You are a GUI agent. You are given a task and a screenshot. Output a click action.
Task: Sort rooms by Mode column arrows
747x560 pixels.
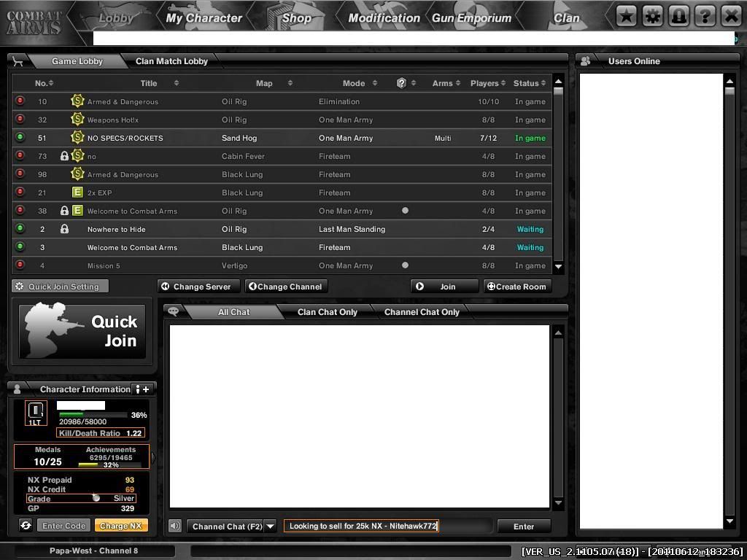click(375, 83)
